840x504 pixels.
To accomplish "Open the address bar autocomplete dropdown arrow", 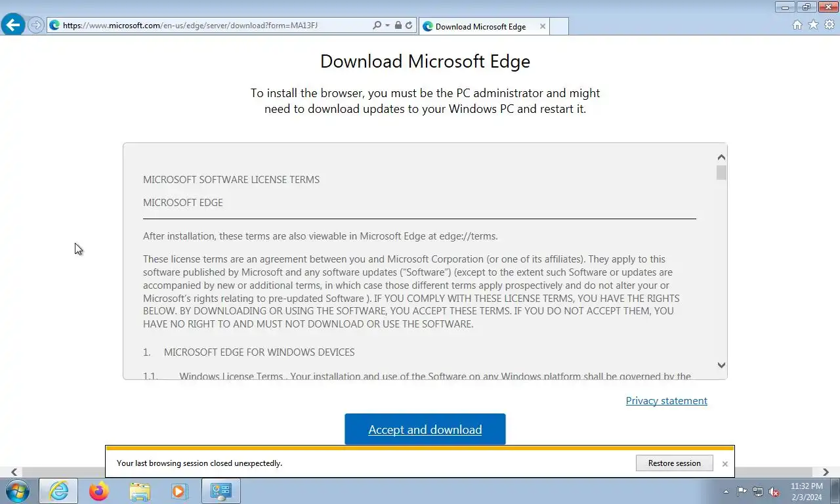I will 387,26.
